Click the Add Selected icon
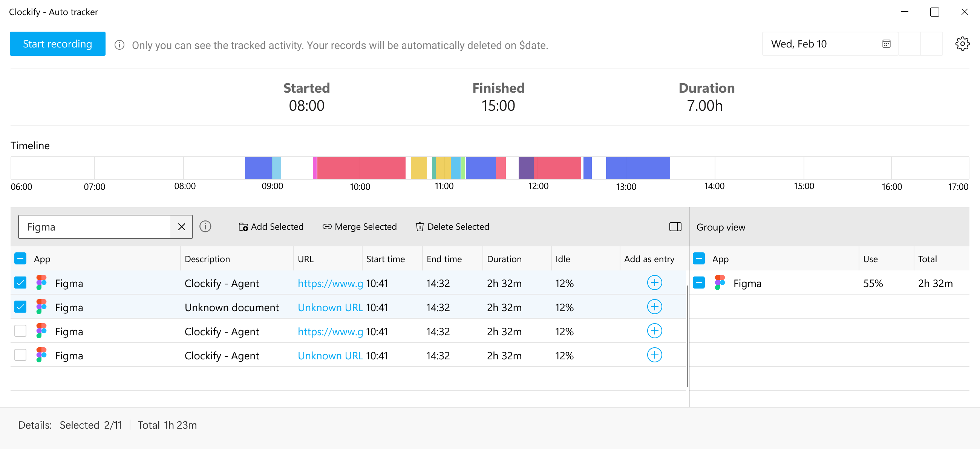Image resolution: width=980 pixels, height=449 pixels. [242, 227]
